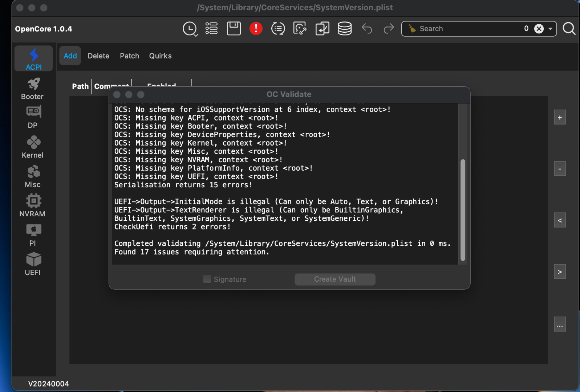
Task: Click 'Missing key Booter' output line
Action: coord(200,126)
